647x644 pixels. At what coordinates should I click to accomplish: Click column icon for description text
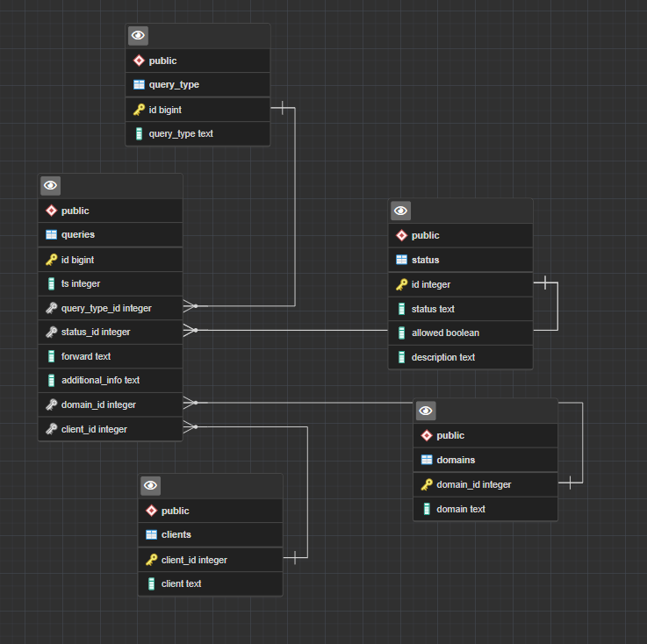401,357
